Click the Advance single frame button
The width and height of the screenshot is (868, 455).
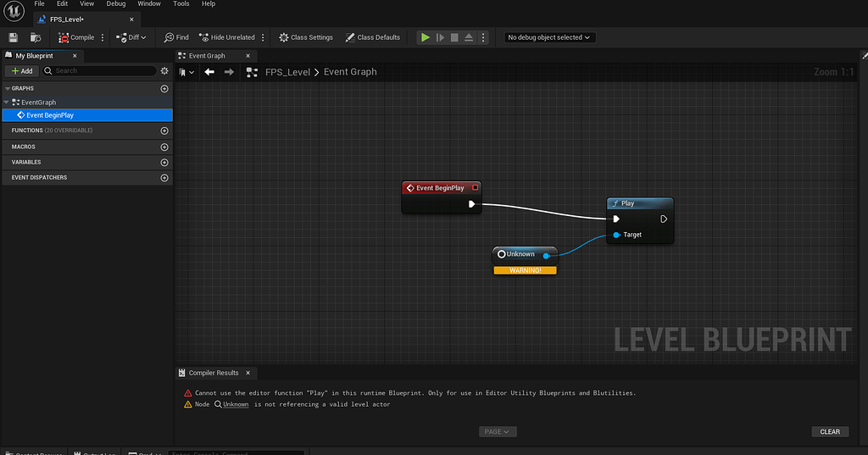(440, 37)
